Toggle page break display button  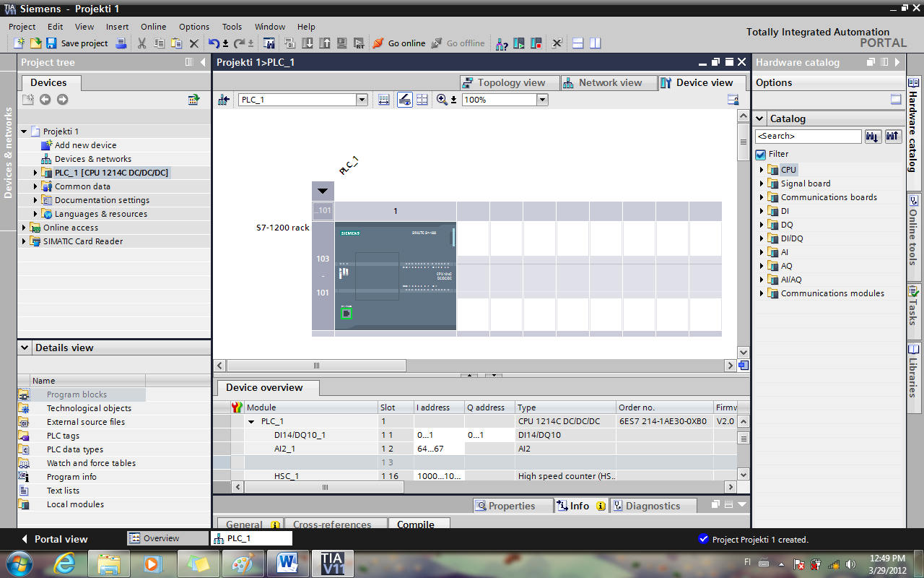click(422, 100)
